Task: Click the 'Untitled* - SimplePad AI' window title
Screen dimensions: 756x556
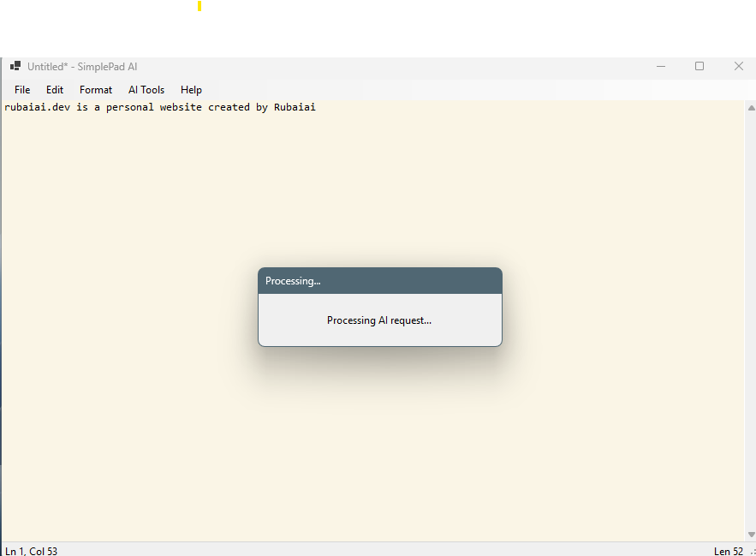Action: (82, 66)
